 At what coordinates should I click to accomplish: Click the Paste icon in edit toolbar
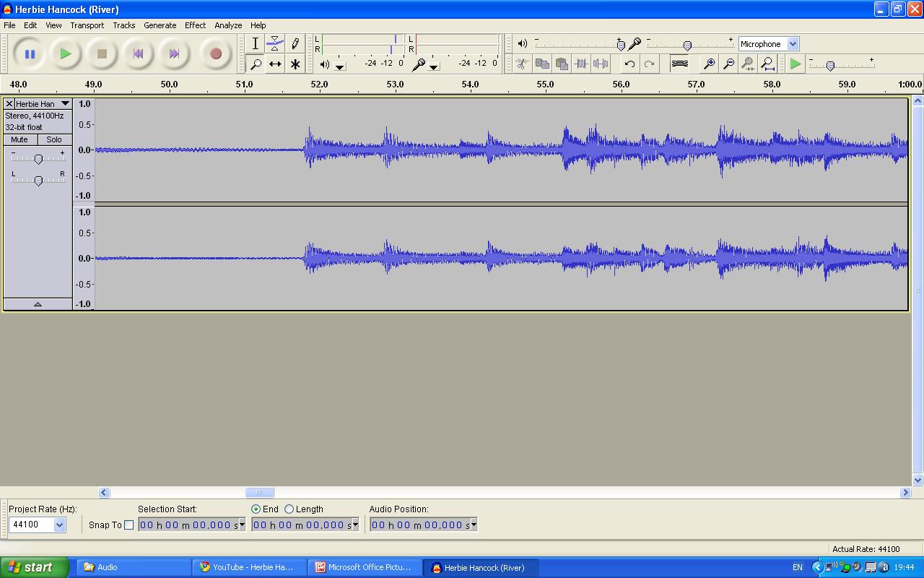coord(561,64)
